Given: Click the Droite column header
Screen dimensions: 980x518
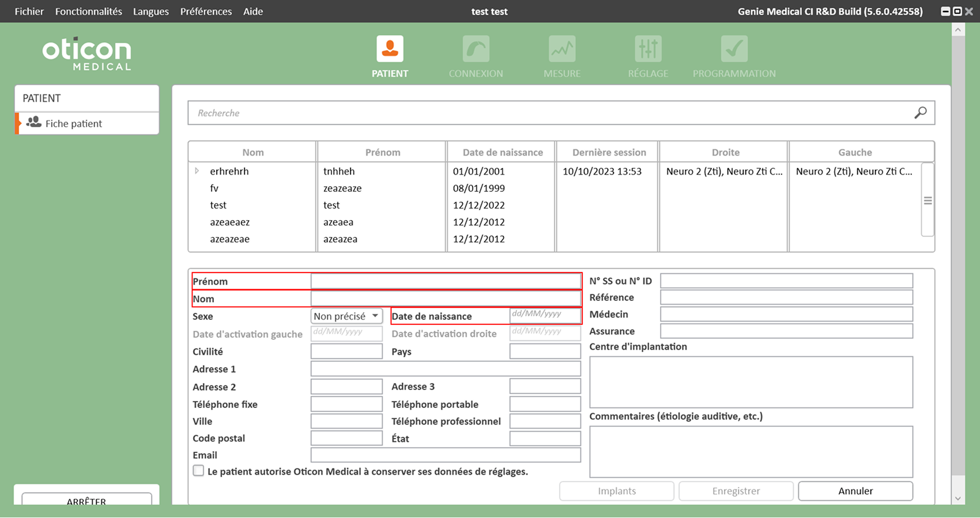Looking at the screenshot, I should (725, 152).
